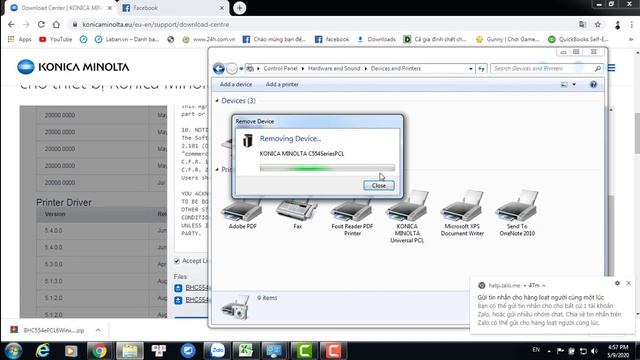The image size is (640, 360).
Task: Show more Chrome bookmarks chevron
Action: click(x=631, y=39)
